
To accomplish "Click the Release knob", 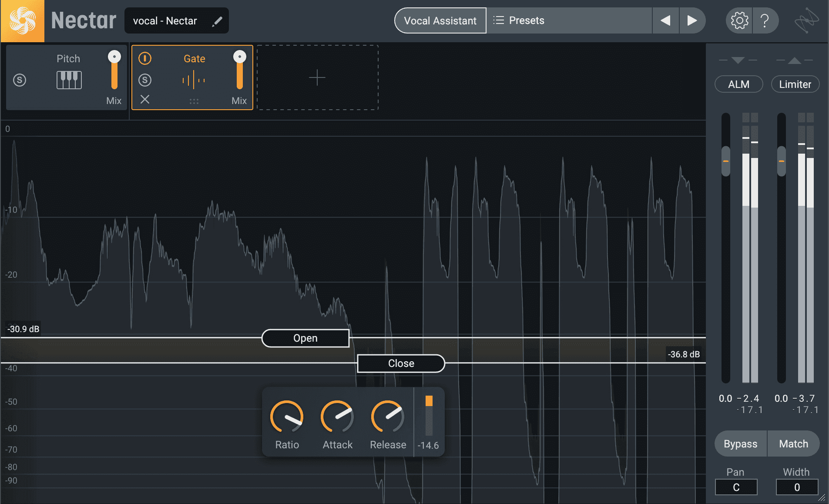I will [x=388, y=417].
